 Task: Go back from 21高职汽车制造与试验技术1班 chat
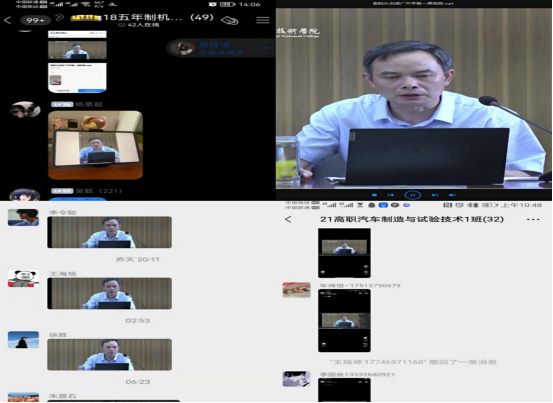[288, 219]
